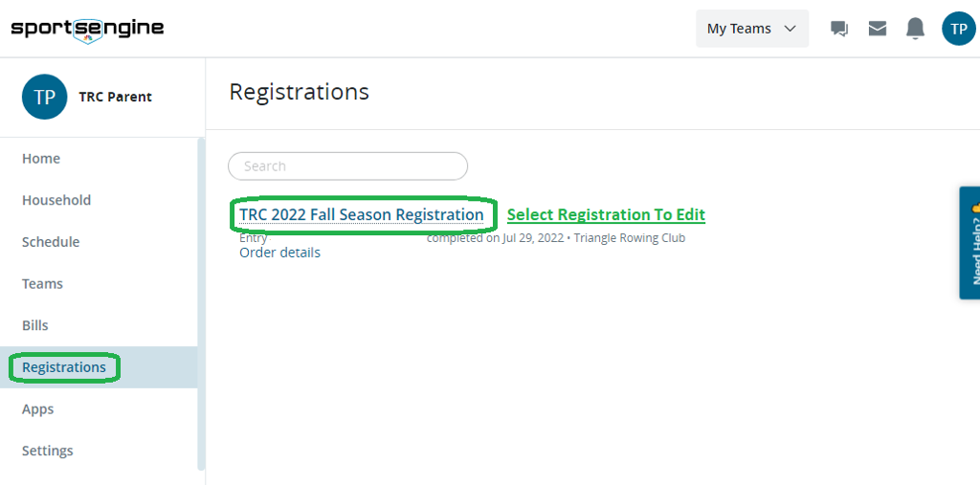The width and height of the screenshot is (980, 485).
Task: Click the sidebar vertical scrollbar
Action: coord(201,304)
